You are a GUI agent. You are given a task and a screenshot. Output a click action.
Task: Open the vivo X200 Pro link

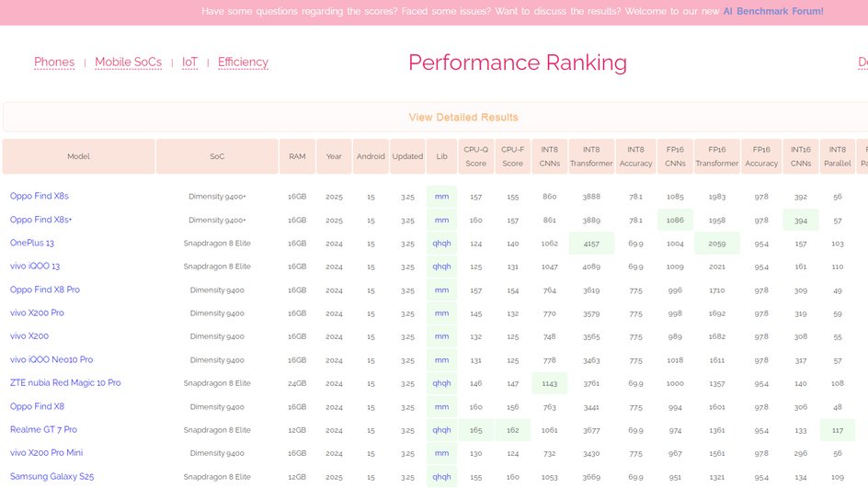click(x=37, y=312)
